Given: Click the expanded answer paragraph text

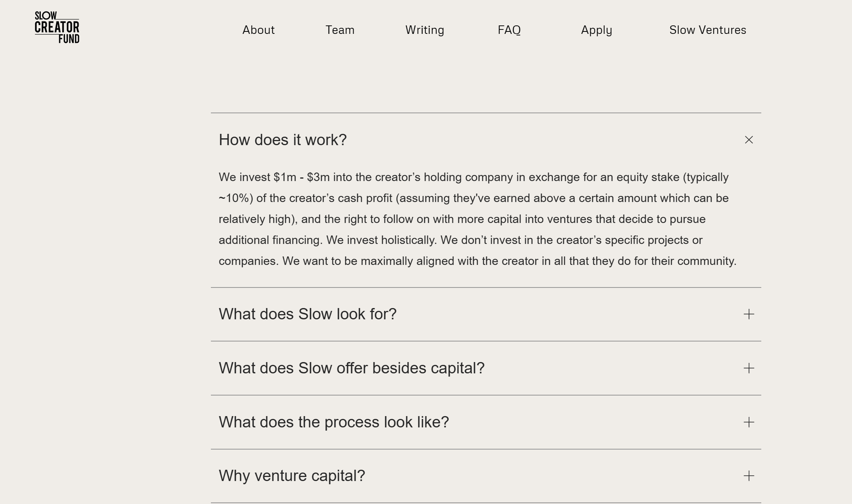Looking at the screenshot, I should click(x=476, y=219).
